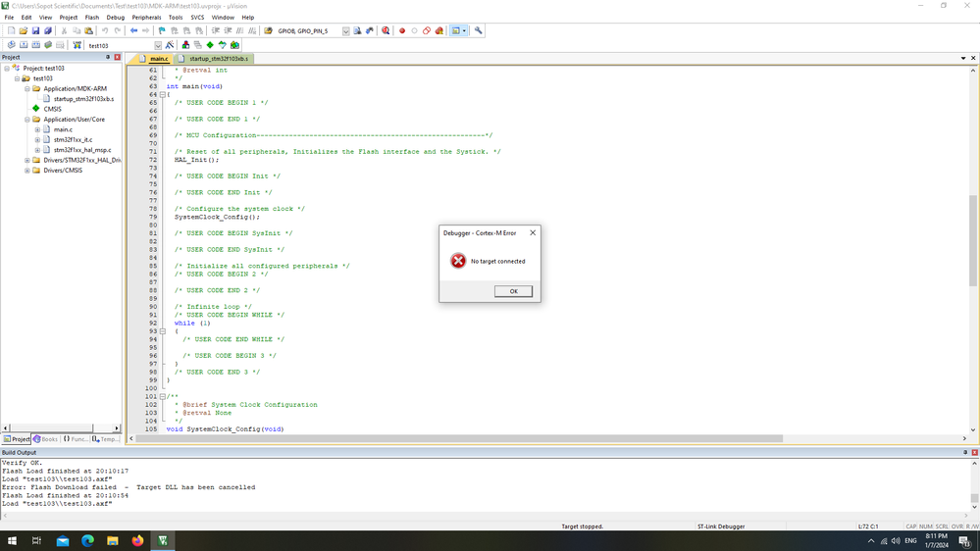Insert a bookmark using the flag icon

tap(162, 30)
